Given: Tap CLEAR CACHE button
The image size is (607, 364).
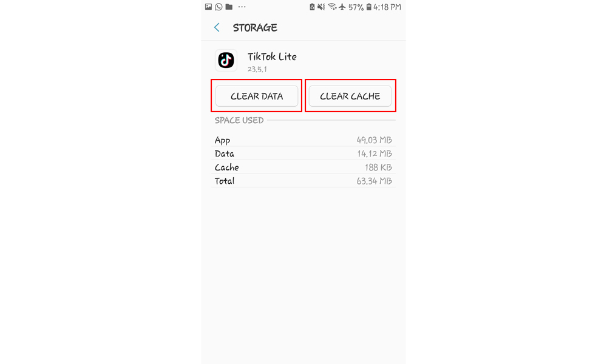Looking at the screenshot, I should click(x=351, y=96).
